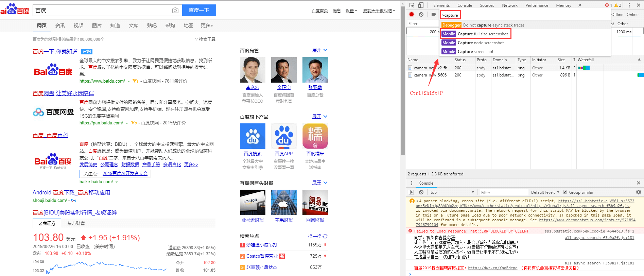
Task: Open the 设置 dropdown in the header
Action: tap(351, 11)
